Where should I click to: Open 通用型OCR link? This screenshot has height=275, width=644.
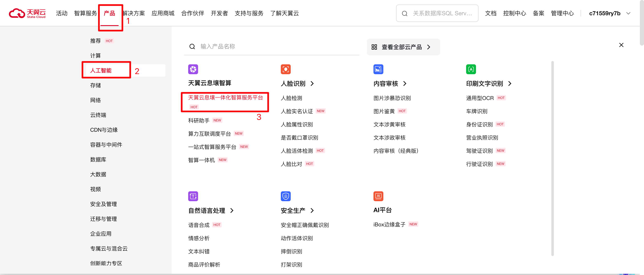click(480, 98)
